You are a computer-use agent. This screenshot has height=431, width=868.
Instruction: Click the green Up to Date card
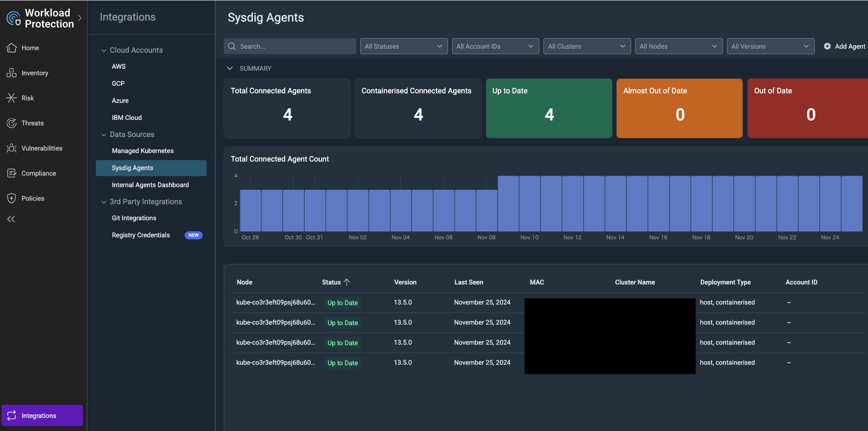pyautogui.click(x=549, y=108)
